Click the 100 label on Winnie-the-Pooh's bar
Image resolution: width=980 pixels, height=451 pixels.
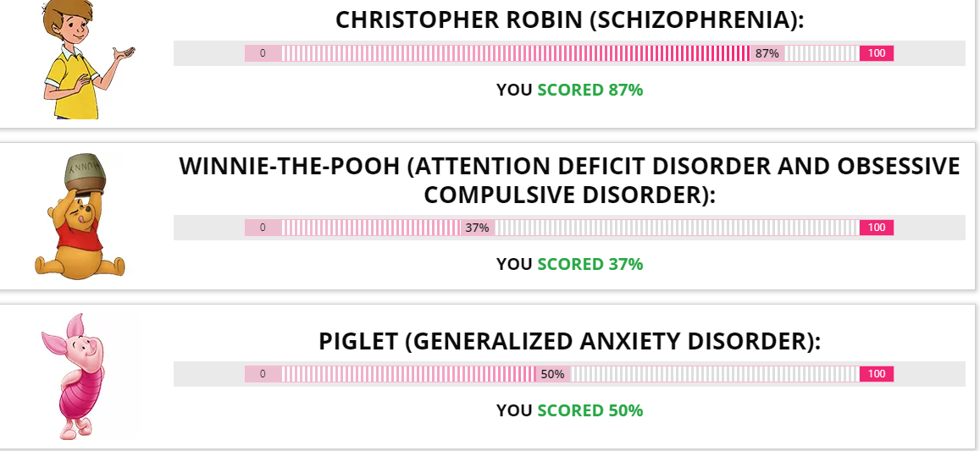pos(877,228)
